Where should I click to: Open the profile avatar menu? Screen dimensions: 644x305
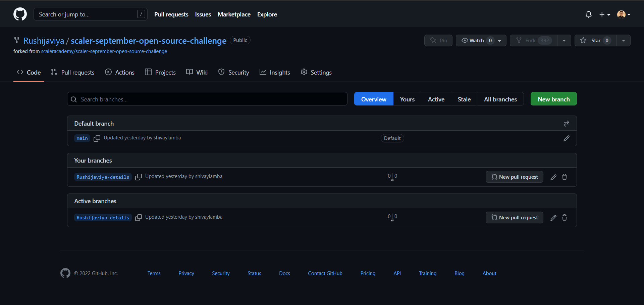623,14
